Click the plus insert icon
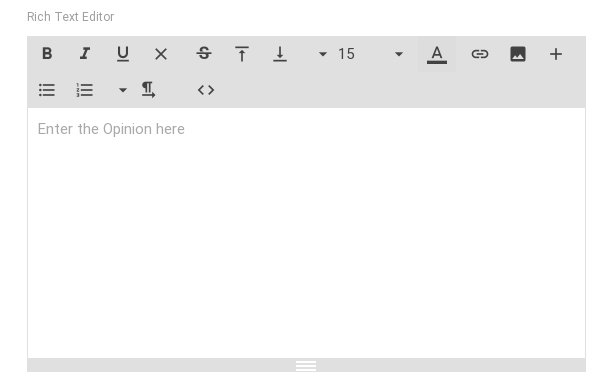616x391 pixels. point(556,54)
